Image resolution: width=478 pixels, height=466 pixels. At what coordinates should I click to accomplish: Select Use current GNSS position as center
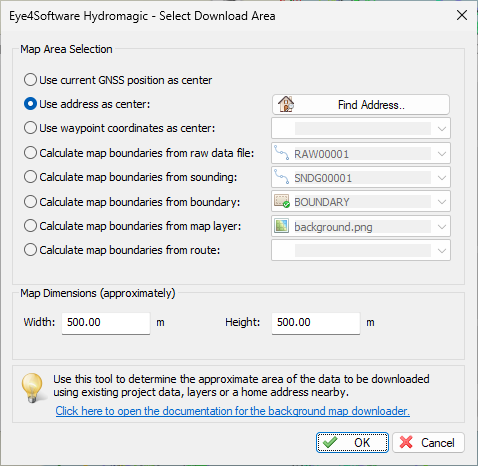(x=118, y=80)
